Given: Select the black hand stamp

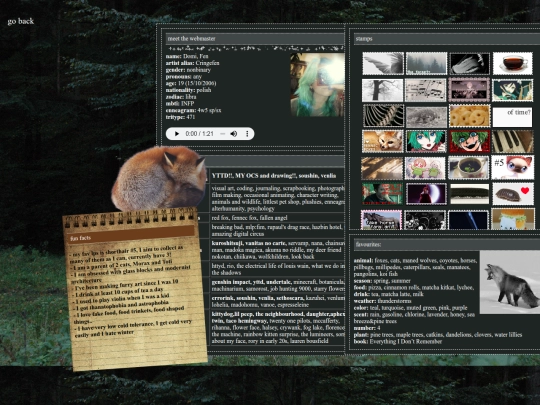Looking at the screenshot, I should point(469,63).
